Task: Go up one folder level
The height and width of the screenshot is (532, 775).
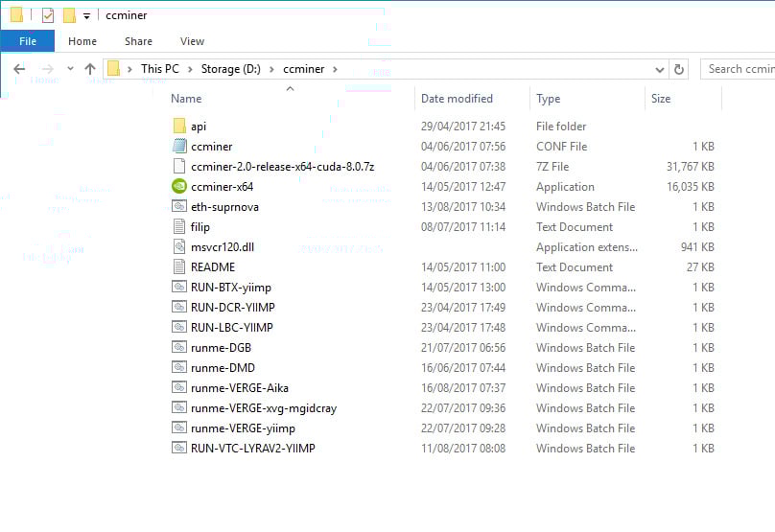Action: pos(90,69)
